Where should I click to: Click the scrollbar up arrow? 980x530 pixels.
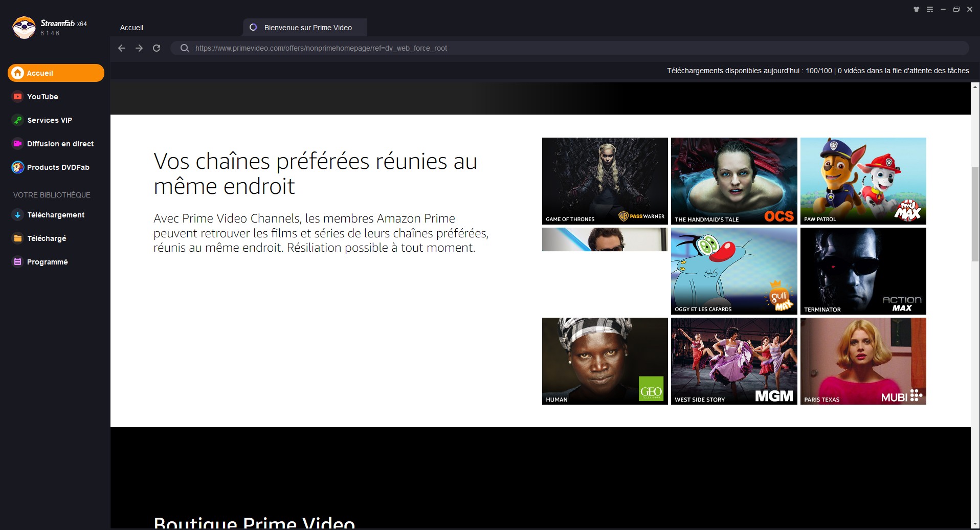(975, 87)
